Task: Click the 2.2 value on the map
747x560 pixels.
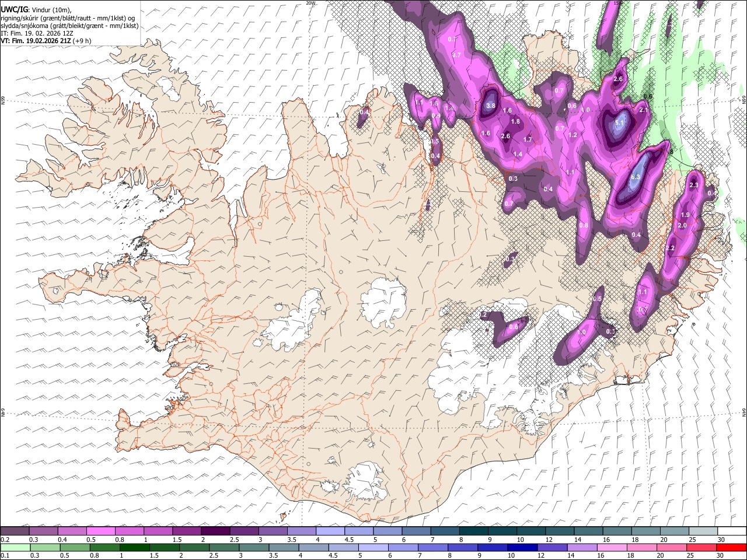Action: point(670,248)
